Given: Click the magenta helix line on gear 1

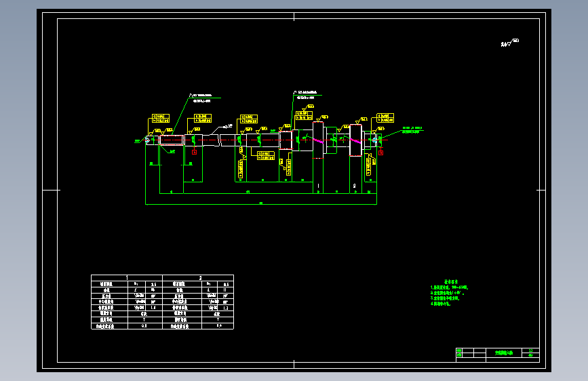Looking at the screenshot, I should coord(318,140).
